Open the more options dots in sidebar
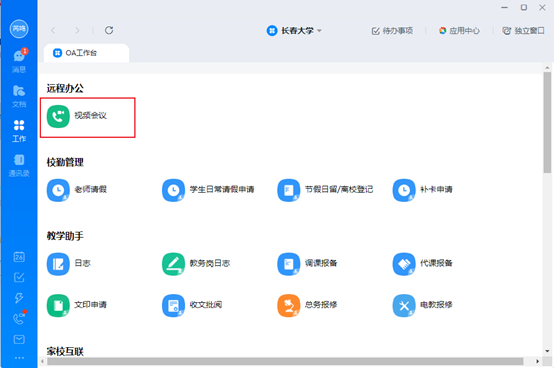Image resolution: width=554 pixels, height=368 pixels. tap(19, 358)
